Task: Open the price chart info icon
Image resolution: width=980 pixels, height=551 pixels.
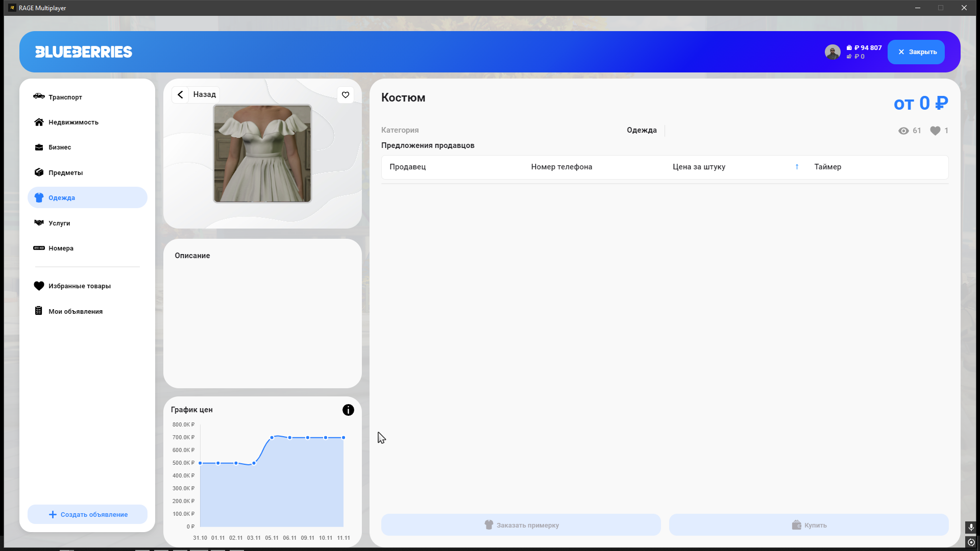Action: tap(348, 410)
